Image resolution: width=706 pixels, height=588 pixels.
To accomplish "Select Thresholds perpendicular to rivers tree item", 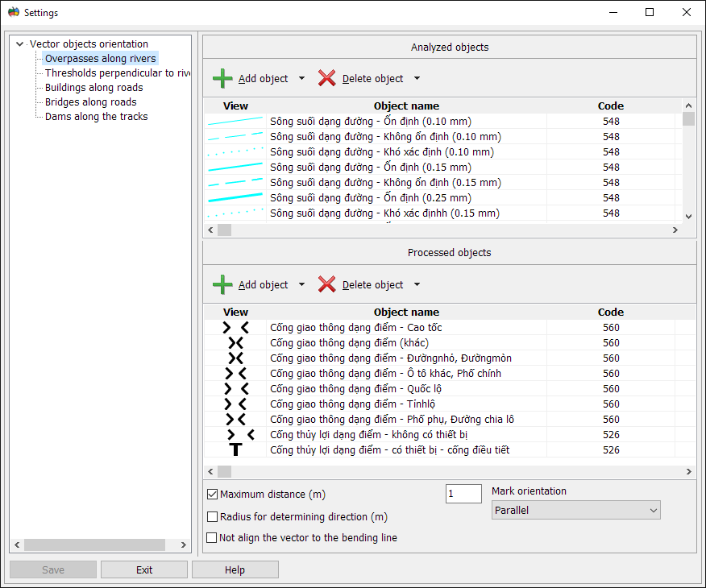I will click(x=117, y=72).
